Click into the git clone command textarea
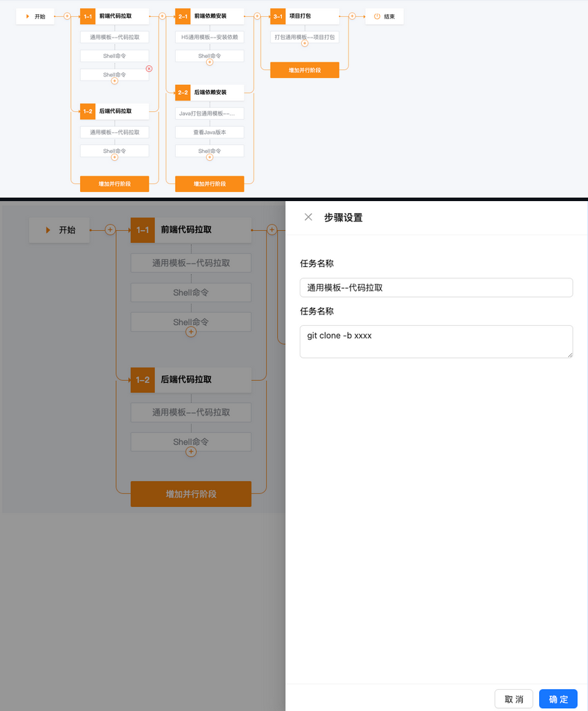This screenshot has width=588, height=711. (x=436, y=341)
